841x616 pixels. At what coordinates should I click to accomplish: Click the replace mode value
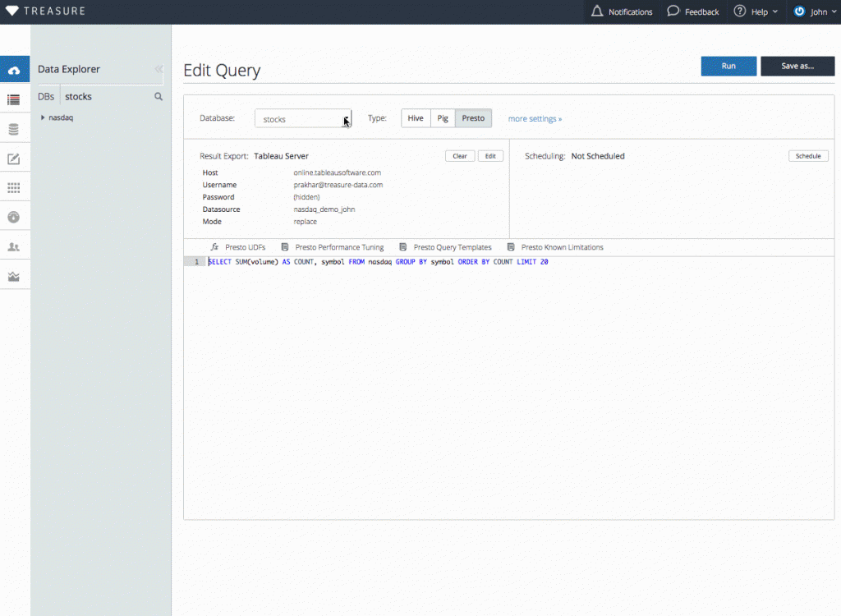point(306,222)
